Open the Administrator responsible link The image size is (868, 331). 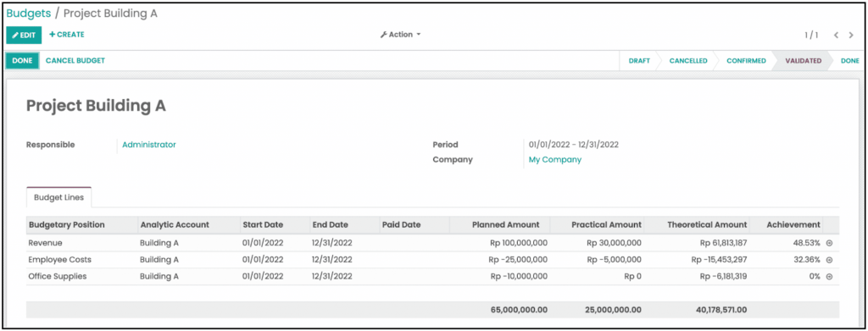(x=149, y=145)
